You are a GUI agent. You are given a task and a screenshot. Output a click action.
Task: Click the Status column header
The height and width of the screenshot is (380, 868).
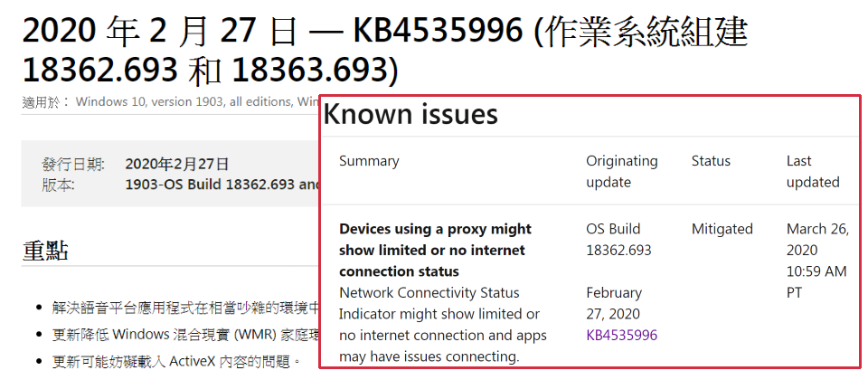coord(711,161)
